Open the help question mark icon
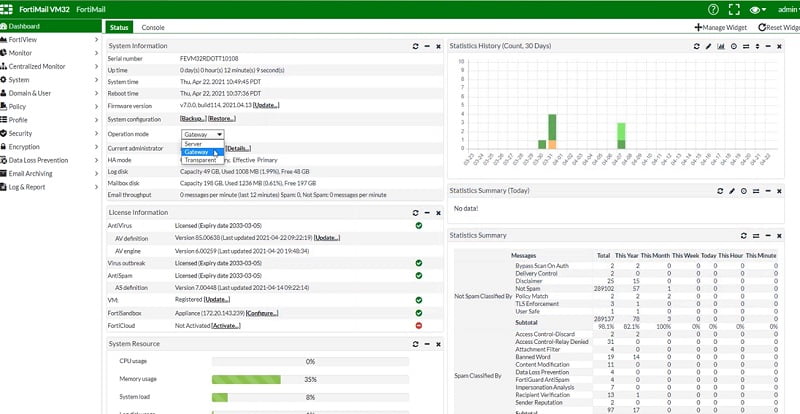The height and width of the screenshot is (414, 800). 713,9
